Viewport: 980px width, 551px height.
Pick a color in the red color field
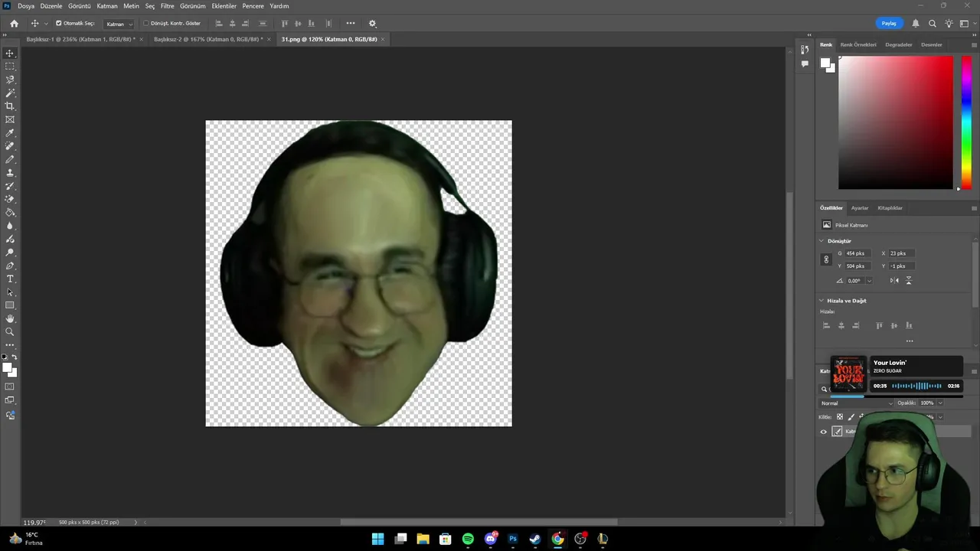896,122
